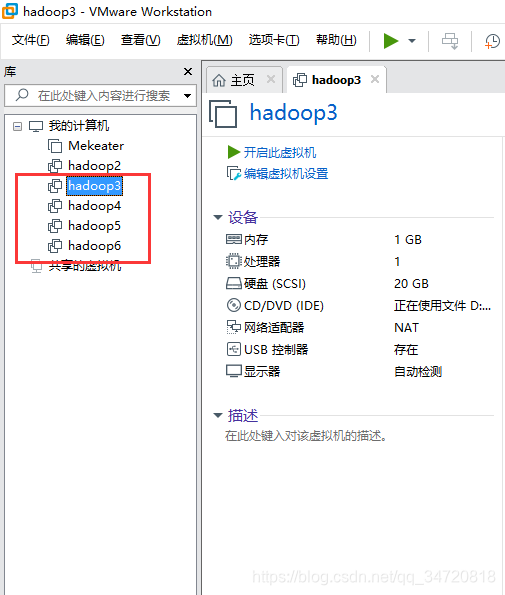Click the snapshot clock toolbar icon
The height and width of the screenshot is (595, 505).
[x=492, y=41]
